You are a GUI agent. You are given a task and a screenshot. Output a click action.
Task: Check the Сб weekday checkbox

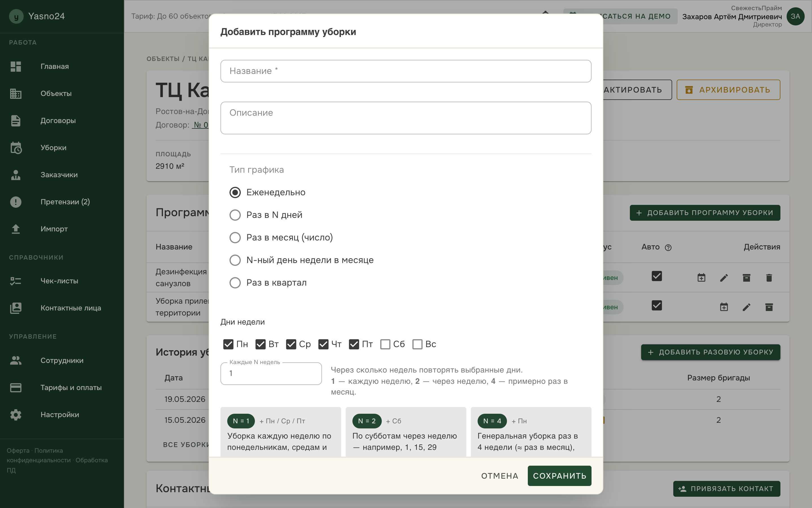click(x=385, y=344)
